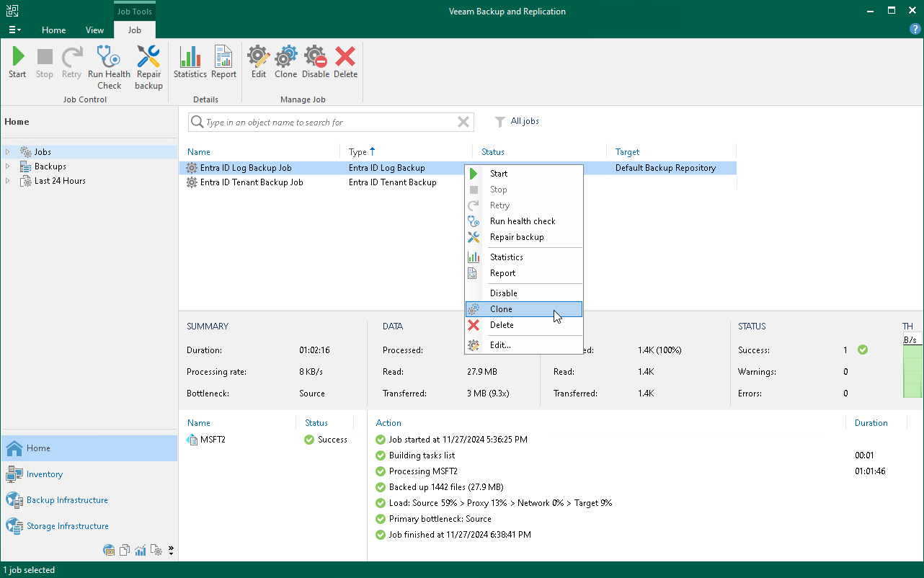Choose Start in the context menu

pyautogui.click(x=524, y=174)
